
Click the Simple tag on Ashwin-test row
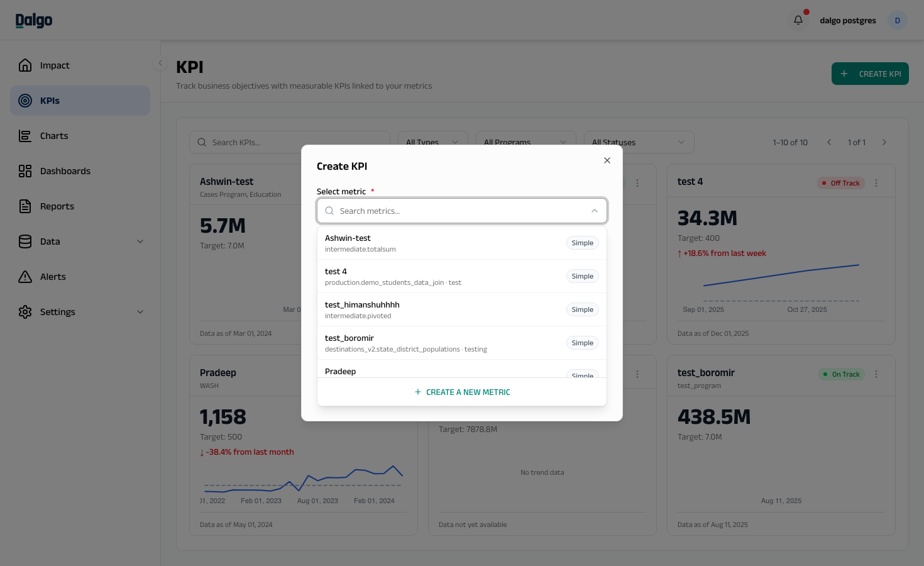(583, 243)
